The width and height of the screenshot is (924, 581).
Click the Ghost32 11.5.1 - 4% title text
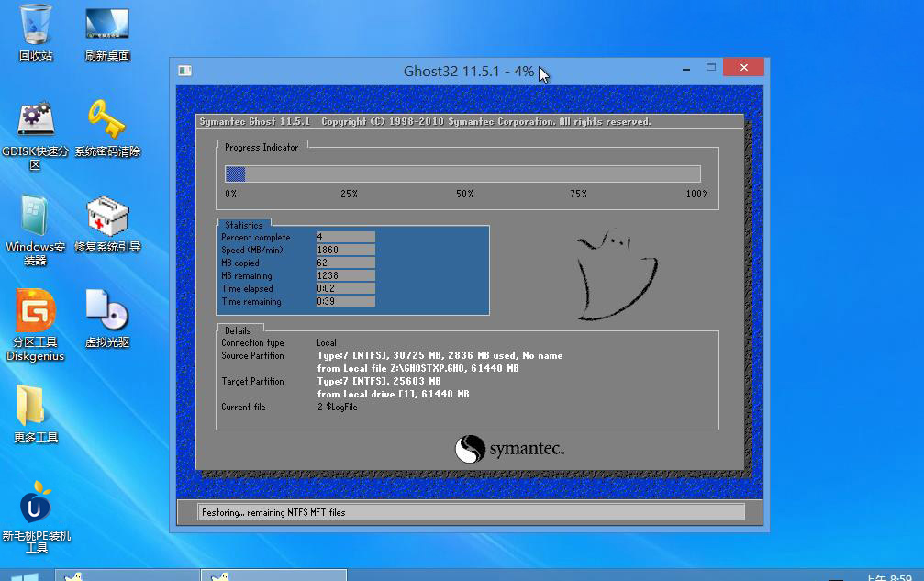click(x=469, y=72)
